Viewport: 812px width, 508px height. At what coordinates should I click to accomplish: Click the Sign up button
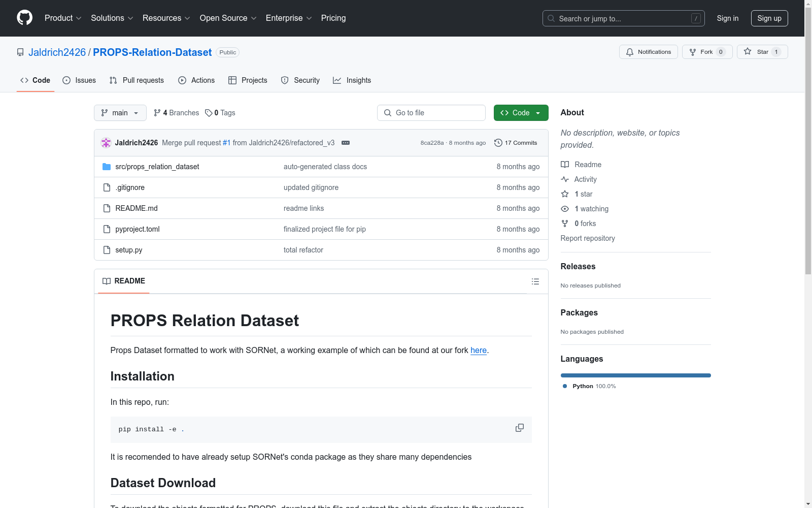tap(769, 18)
